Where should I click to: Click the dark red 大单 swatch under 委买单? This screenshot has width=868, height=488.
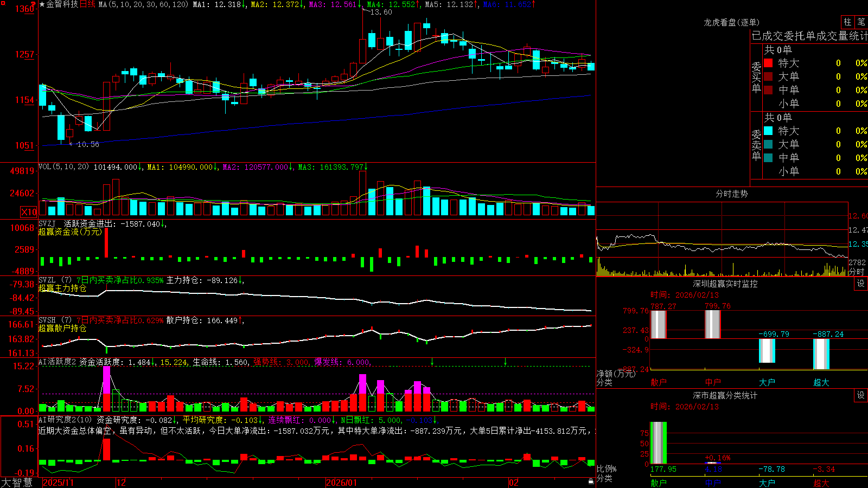[x=768, y=76]
